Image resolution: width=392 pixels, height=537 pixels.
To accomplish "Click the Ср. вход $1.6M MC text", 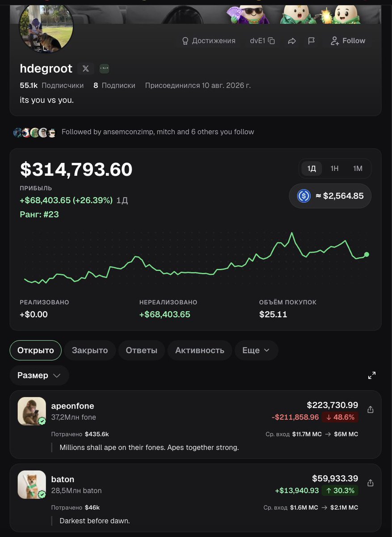I will tap(291, 507).
